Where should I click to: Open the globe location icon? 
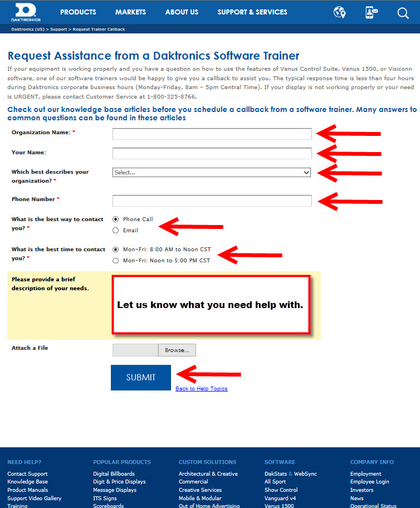point(339,12)
